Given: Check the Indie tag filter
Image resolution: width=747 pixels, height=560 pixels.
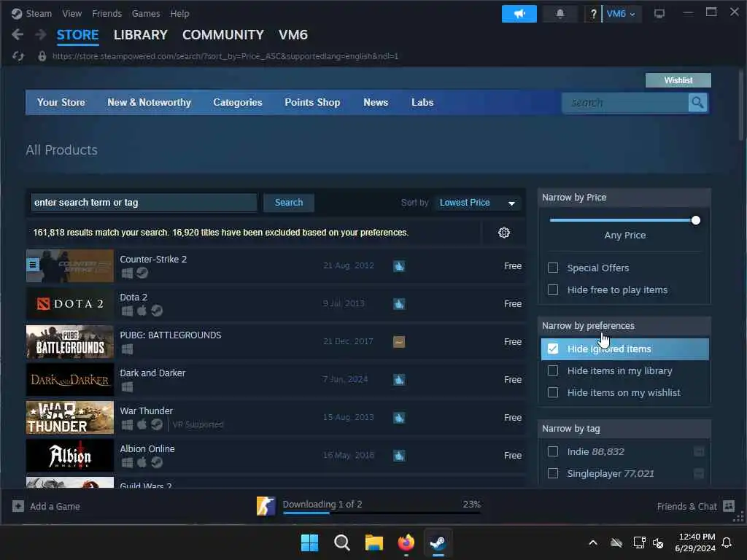Looking at the screenshot, I should tap(553, 451).
